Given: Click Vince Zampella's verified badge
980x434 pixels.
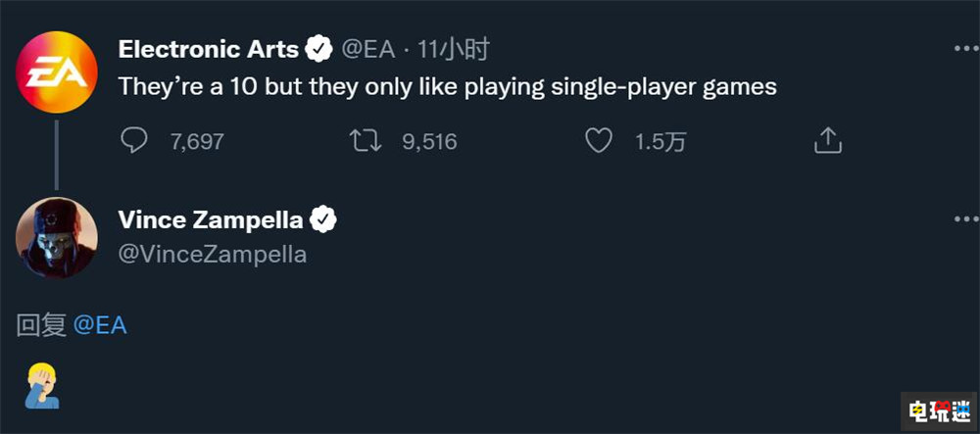Looking at the screenshot, I should click(x=323, y=220).
